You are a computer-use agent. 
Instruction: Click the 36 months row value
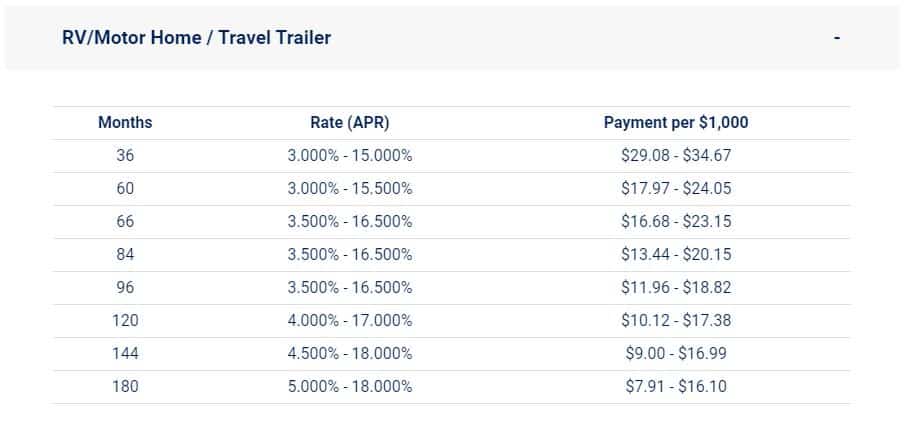[x=125, y=156]
